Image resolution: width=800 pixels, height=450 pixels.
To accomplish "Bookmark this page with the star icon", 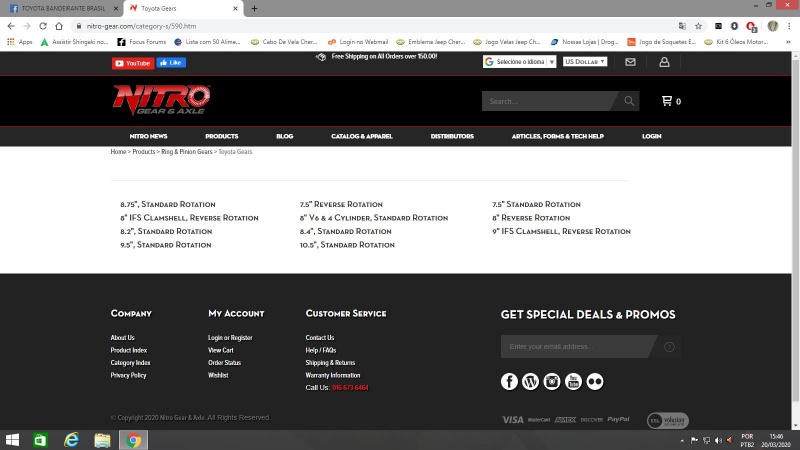I will [x=698, y=26].
